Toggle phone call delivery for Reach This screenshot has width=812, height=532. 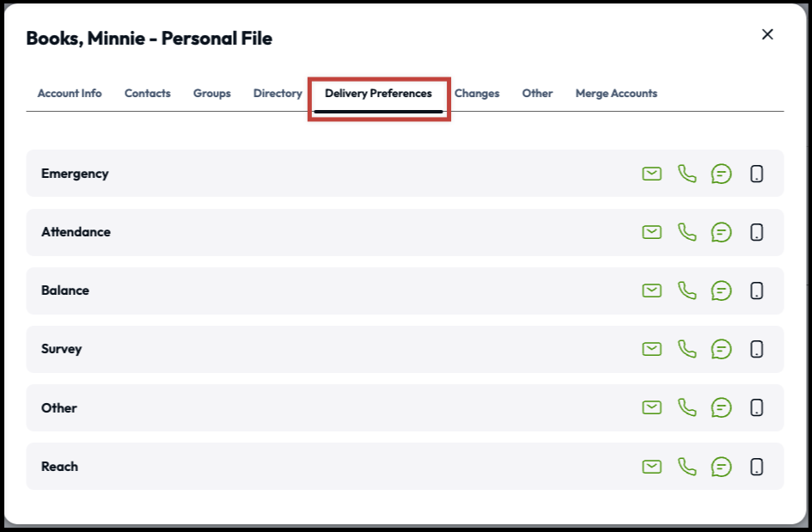[x=687, y=466]
